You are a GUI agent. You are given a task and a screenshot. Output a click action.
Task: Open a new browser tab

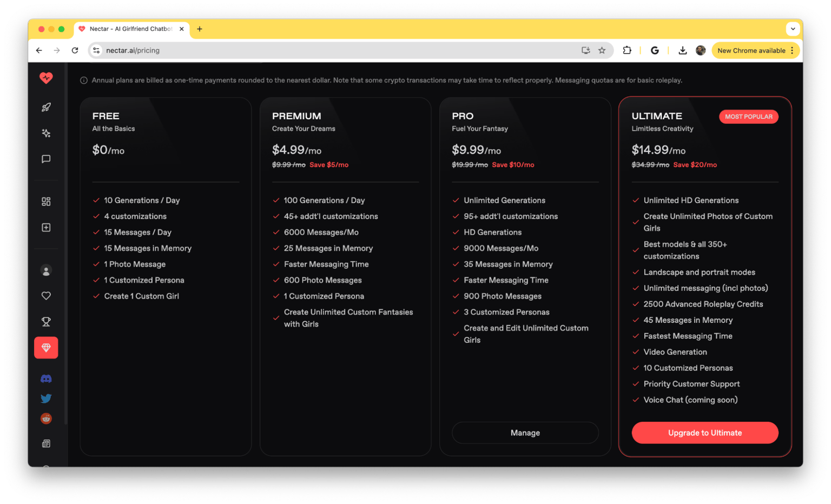200,29
